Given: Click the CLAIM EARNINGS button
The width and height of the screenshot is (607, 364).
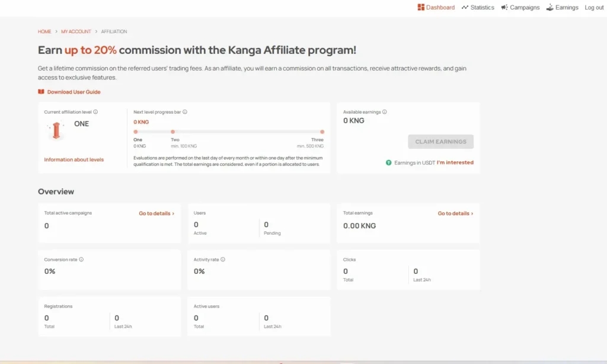Looking at the screenshot, I should click(x=440, y=142).
